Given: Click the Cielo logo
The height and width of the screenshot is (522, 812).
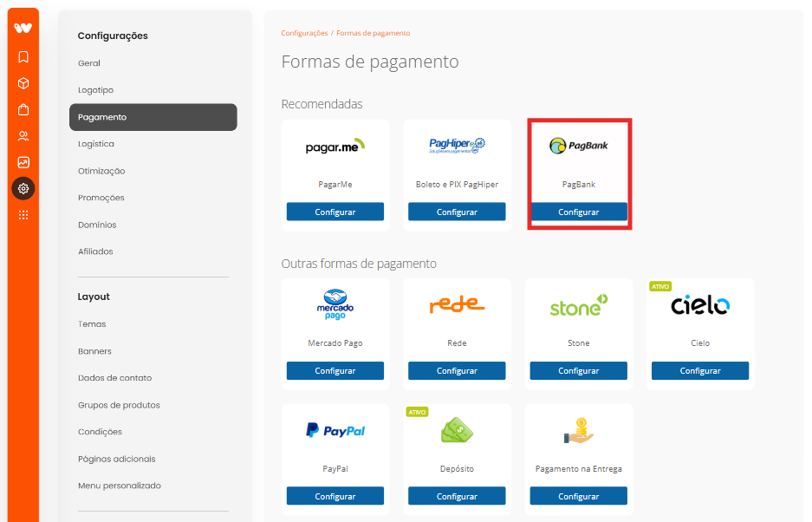Looking at the screenshot, I should pyautogui.click(x=700, y=305).
